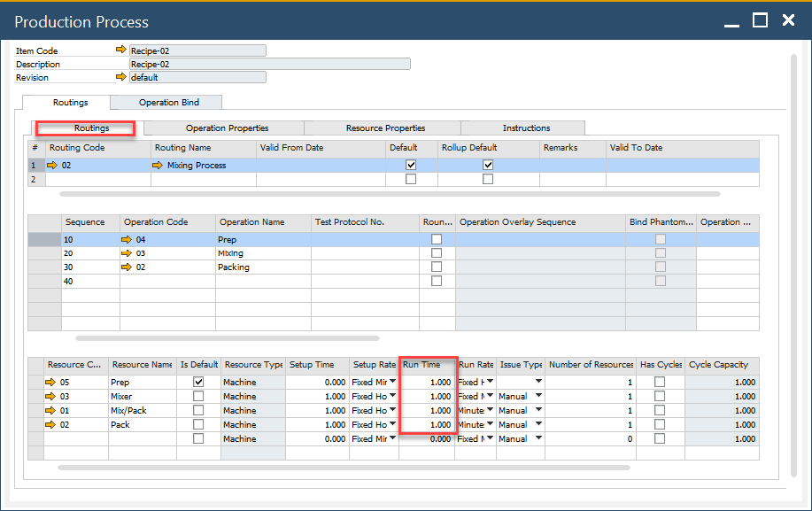
Task: Expand Run Rate dropdown for Mix/Pack row
Action: click(490, 411)
